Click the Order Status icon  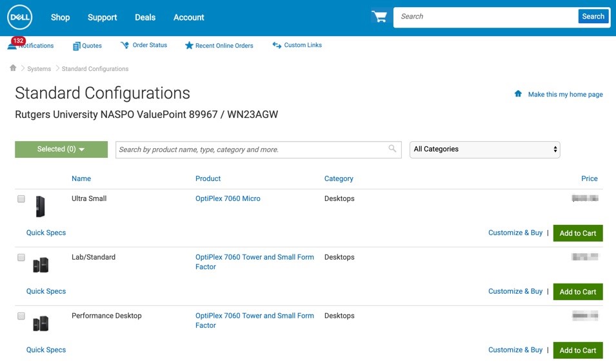click(125, 45)
